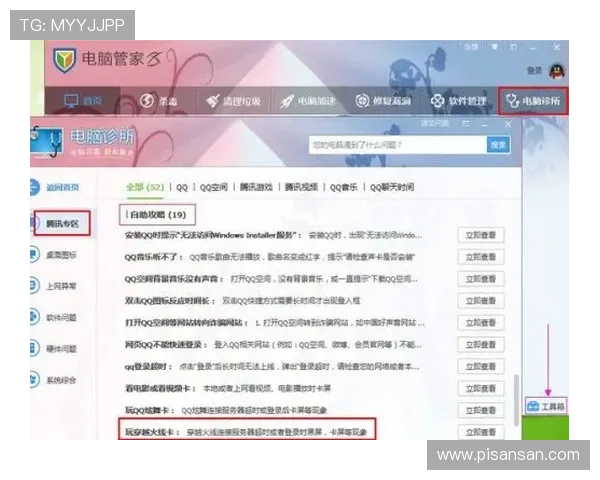Viewport: 600px width, 480px height.
Task: Click the 电脑诊所 monitor stethoscope logo
Action: tap(47, 142)
